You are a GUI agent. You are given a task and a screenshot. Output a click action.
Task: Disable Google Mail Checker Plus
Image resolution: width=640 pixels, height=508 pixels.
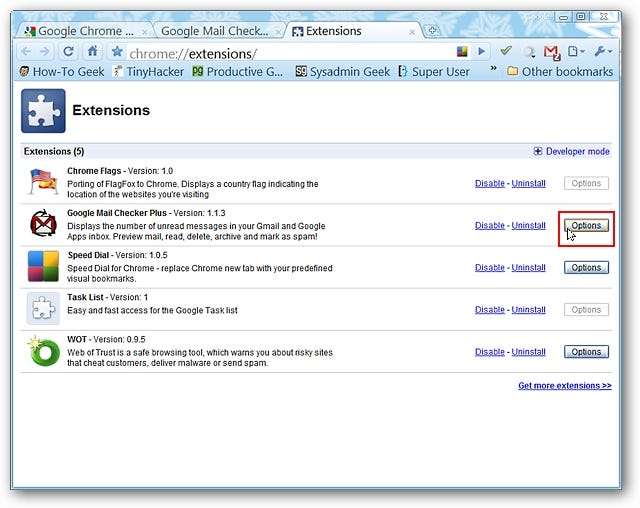490,225
